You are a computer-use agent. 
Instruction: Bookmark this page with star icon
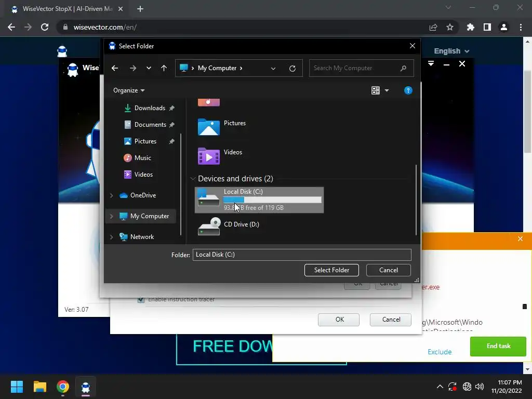point(449,27)
